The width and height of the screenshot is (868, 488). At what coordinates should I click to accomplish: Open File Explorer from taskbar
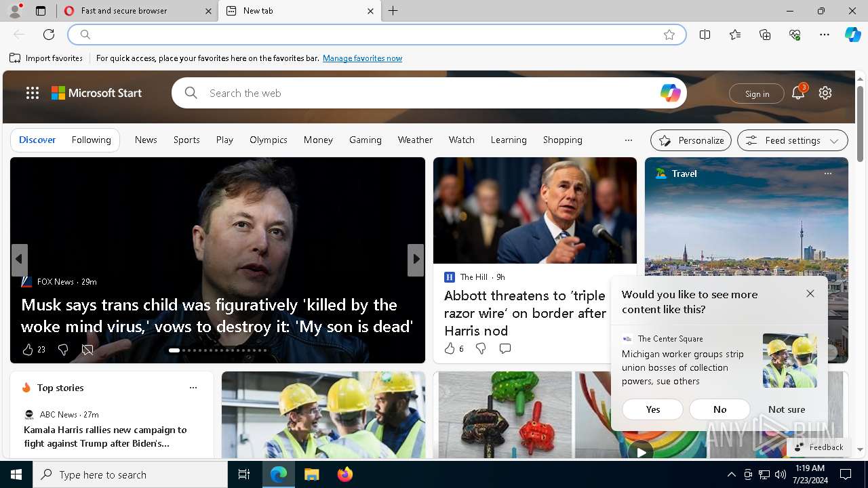(311, 474)
